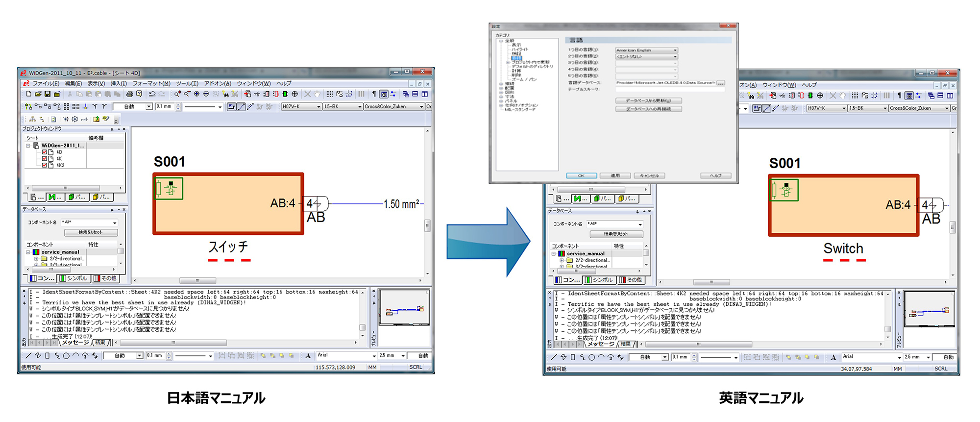
Task: Click the hierarchy tree icon in left window
Action: coord(32,119)
